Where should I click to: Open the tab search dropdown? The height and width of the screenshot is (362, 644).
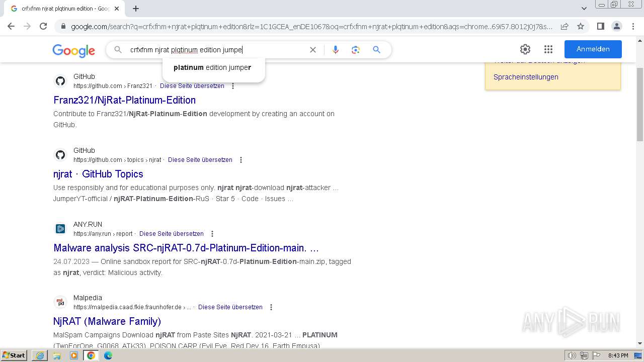[584, 9]
